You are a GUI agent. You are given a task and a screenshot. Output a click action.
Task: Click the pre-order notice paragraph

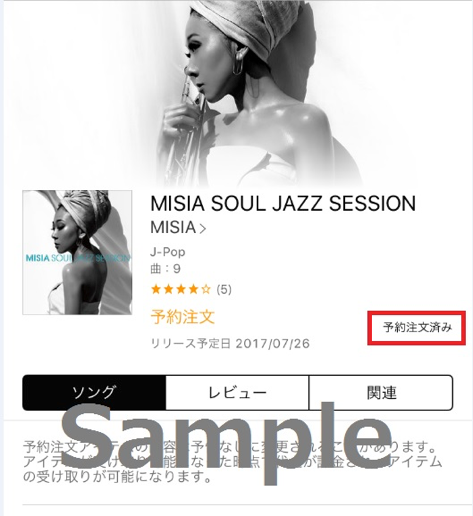(232, 462)
